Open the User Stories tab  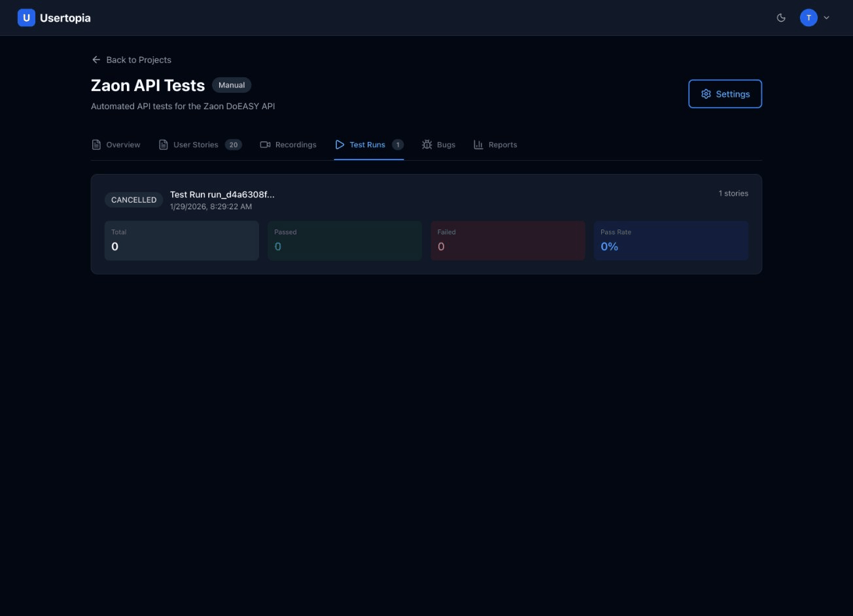195,145
